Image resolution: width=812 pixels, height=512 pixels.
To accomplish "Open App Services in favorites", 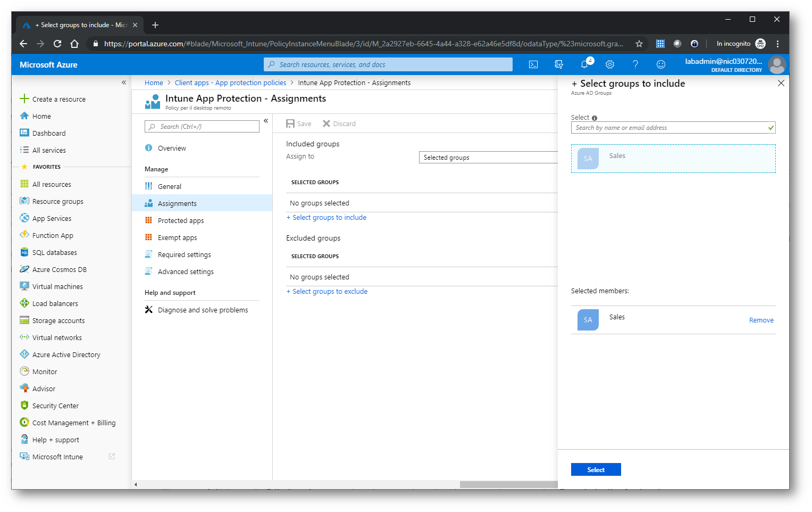I will [52, 218].
